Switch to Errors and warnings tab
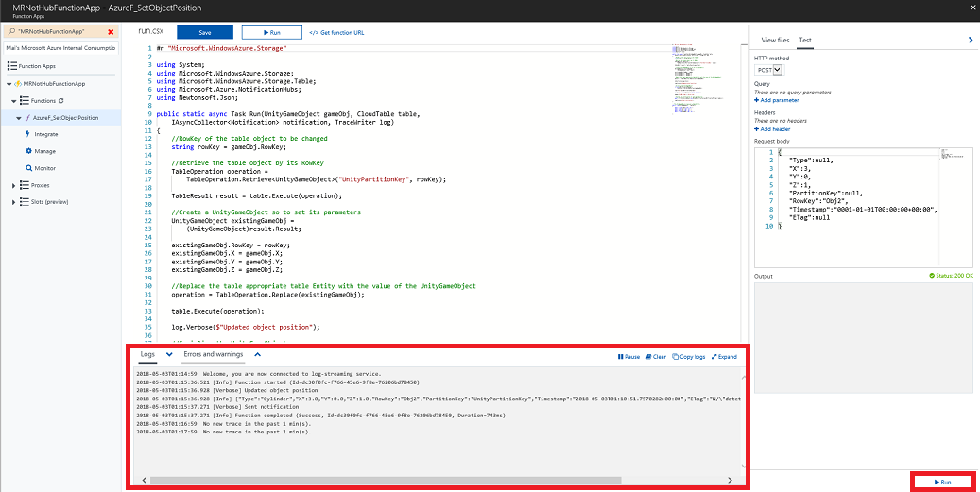The image size is (980, 492). click(x=213, y=355)
